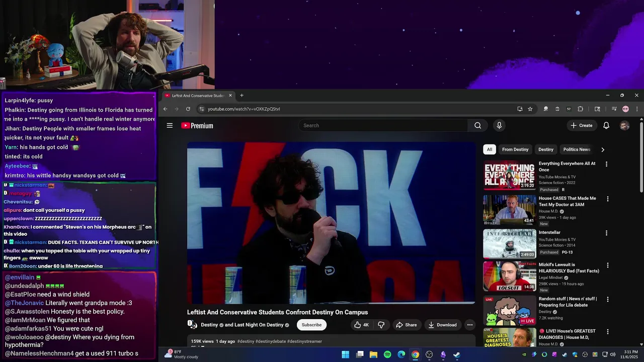Open Microsoft Edge from the taskbar
This screenshot has height=362, width=644.
pos(401,354)
